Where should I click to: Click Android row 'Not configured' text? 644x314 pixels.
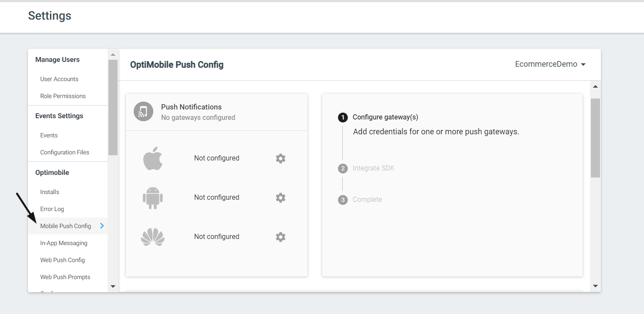click(216, 198)
